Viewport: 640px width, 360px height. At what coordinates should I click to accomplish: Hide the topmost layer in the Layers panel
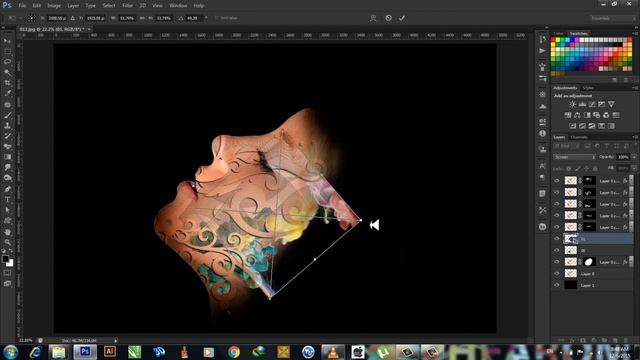pyautogui.click(x=557, y=180)
